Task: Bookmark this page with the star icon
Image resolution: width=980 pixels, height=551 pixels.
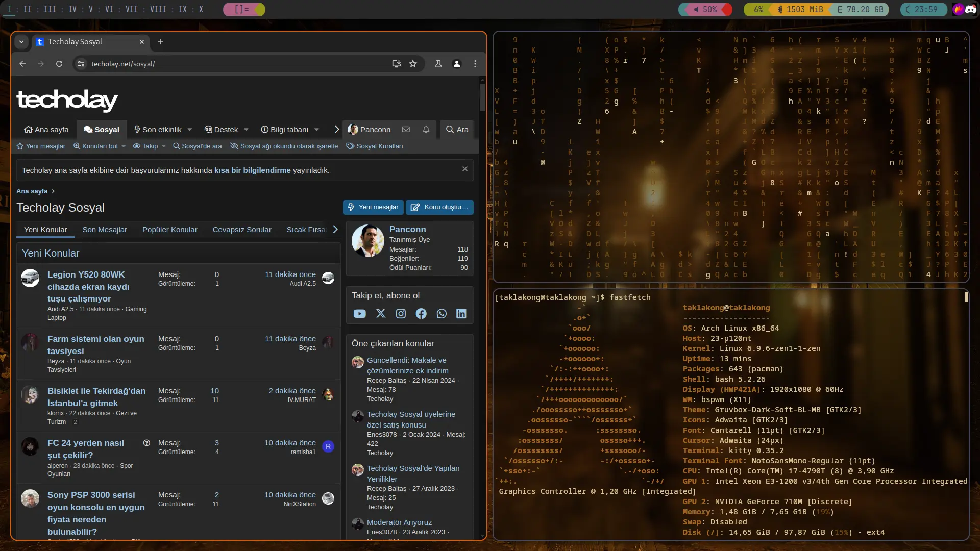Action: [413, 64]
